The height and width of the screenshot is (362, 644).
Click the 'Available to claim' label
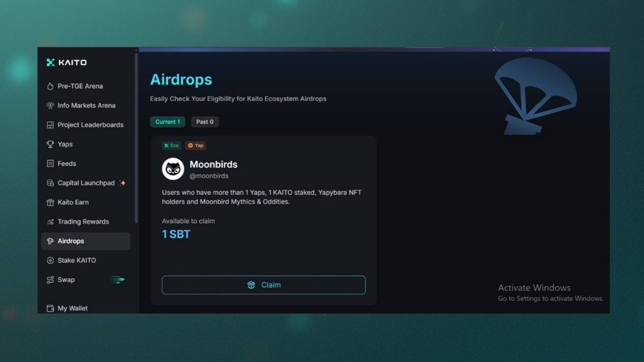pos(188,221)
